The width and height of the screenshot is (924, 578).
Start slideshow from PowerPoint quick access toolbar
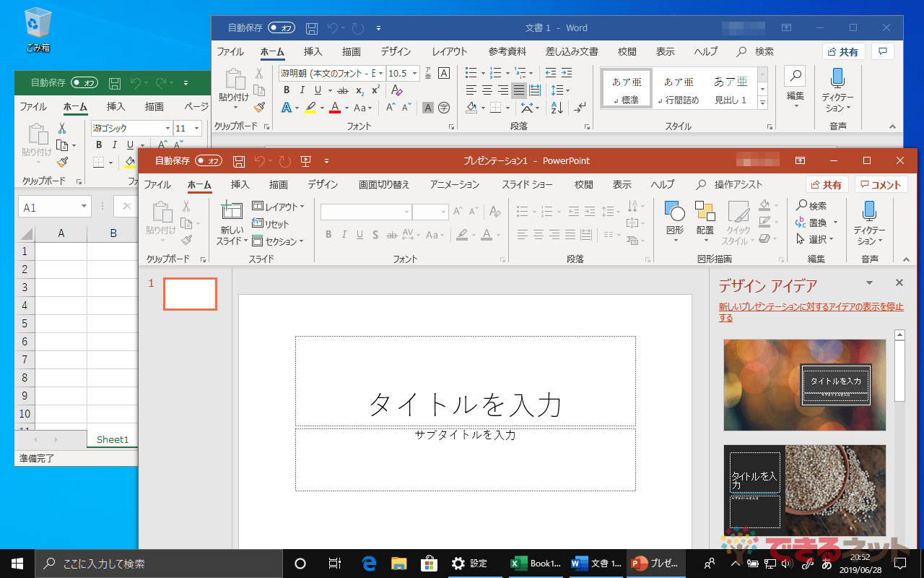click(305, 161)
